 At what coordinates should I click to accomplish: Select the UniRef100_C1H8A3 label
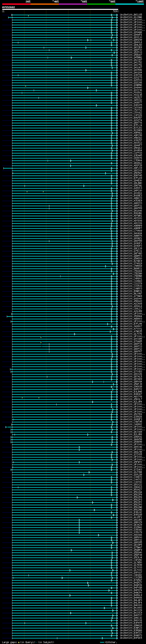point(131,281)
